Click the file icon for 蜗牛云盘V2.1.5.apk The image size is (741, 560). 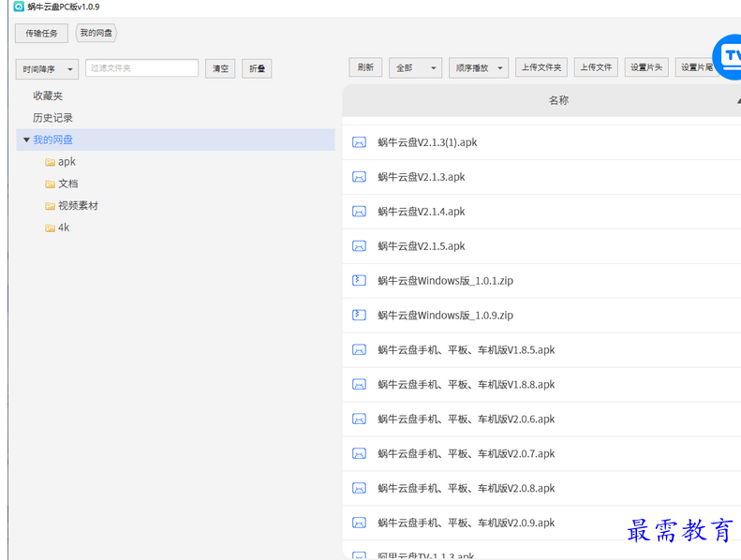tap(359, 245)
